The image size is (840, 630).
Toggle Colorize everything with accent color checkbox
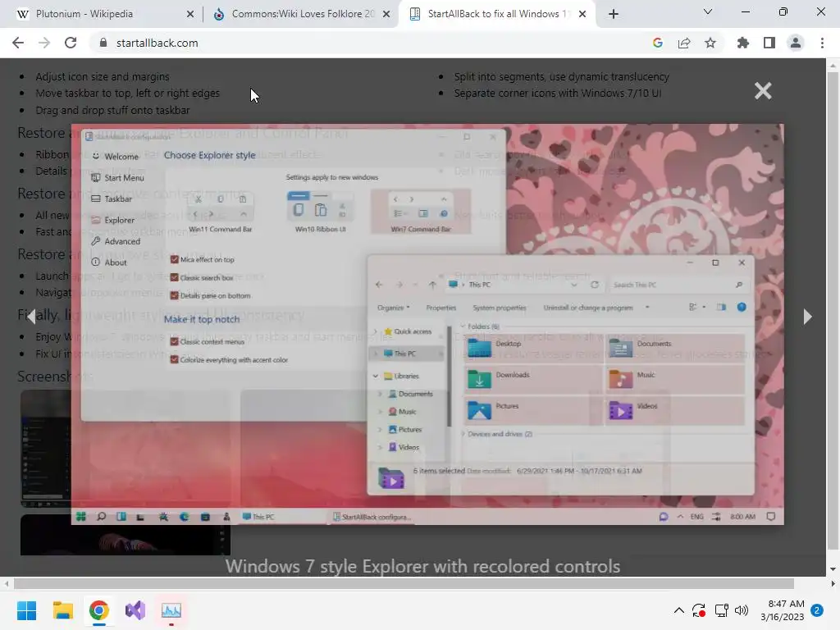174,359
